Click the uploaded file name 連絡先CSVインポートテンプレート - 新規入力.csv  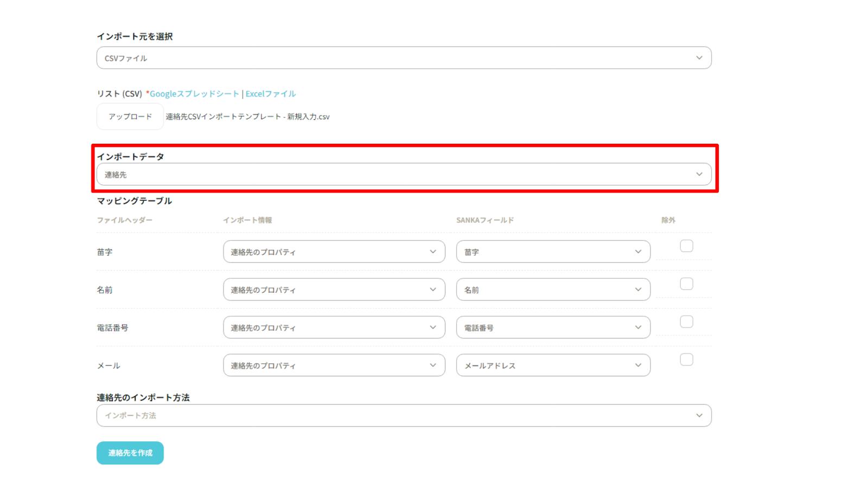tap(248, 117)
